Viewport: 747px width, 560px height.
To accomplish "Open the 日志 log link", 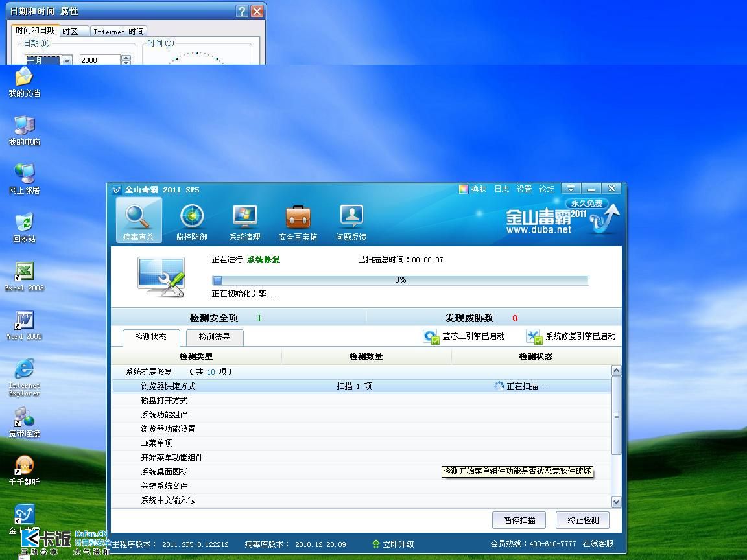I will (502, 189).
